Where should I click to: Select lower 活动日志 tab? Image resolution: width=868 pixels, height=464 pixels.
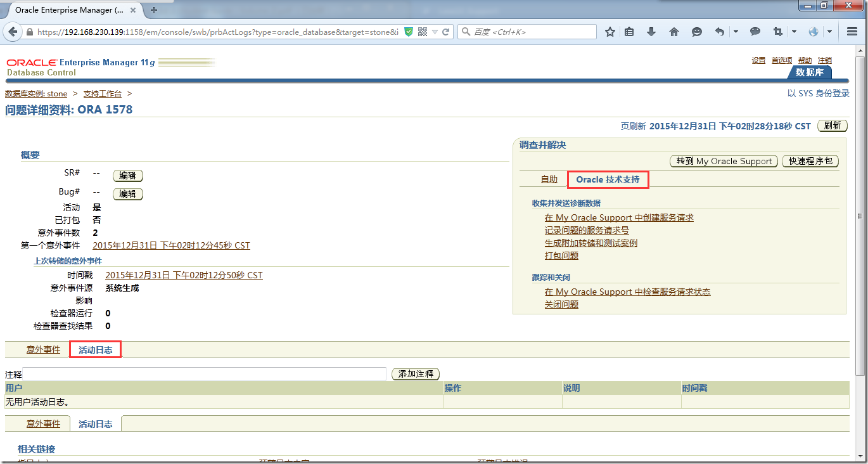95,423
